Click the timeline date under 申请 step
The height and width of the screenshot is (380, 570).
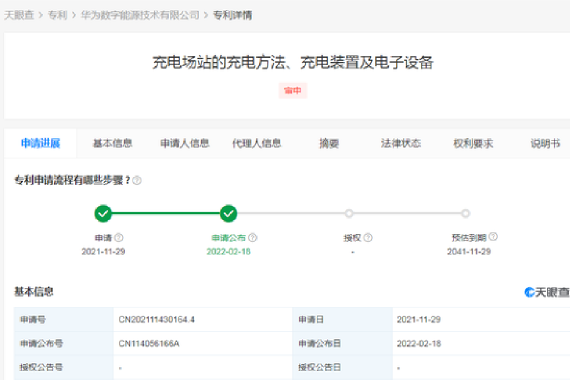click(103, 252)
